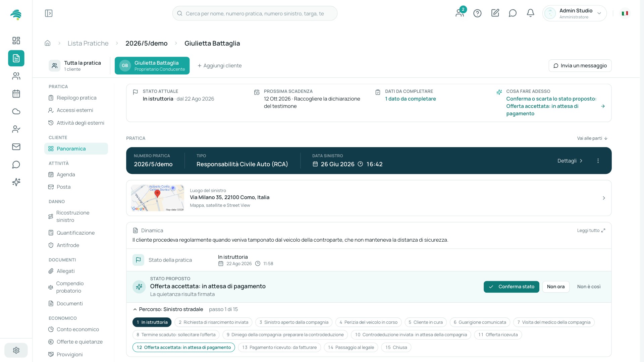
Task: Open the users icon with badge 2
Action: tap(460, 13)
